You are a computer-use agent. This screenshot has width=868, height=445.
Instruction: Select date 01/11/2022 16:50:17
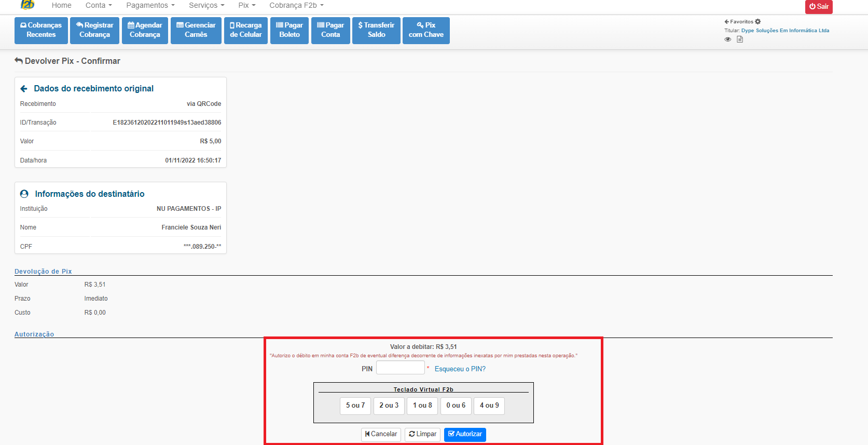tap(193, 160)
